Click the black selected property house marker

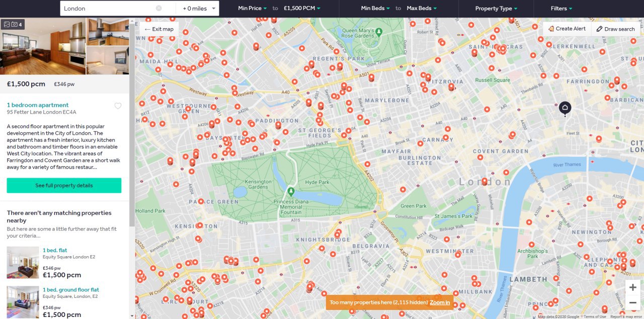(565, 108)
